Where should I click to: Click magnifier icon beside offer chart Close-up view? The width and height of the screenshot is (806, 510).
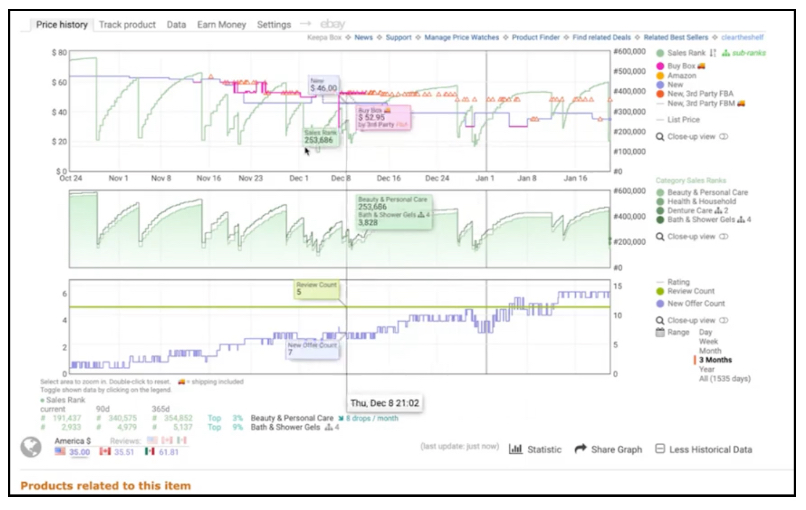coord(660,321)
